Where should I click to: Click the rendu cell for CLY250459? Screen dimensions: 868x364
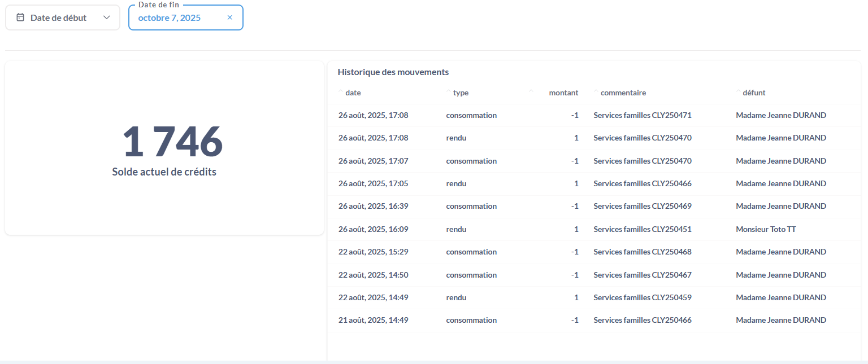(x=456, y=297)
